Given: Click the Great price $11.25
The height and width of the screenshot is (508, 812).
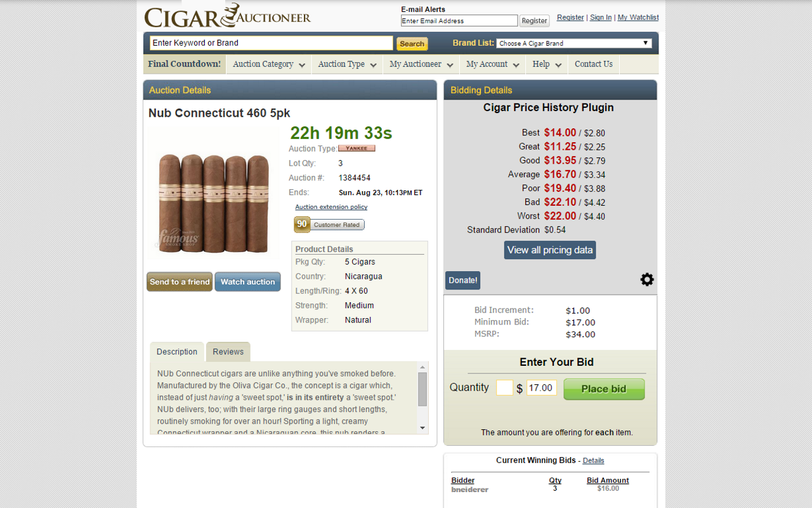Looking at the screenshot, I should 560,147.
